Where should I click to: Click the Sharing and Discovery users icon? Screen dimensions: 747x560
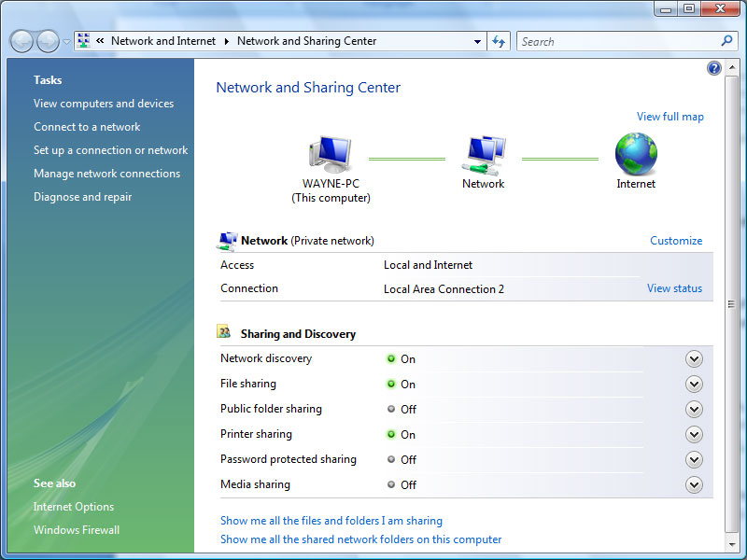pyautogui.click(x=224, y=331)
